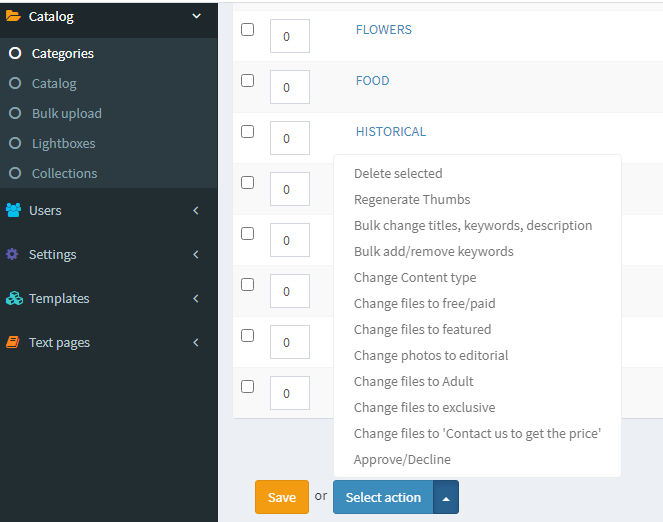Open the HISTORICAL category link
The height and width of the screenshot is (522, 663).
(391, 131)
